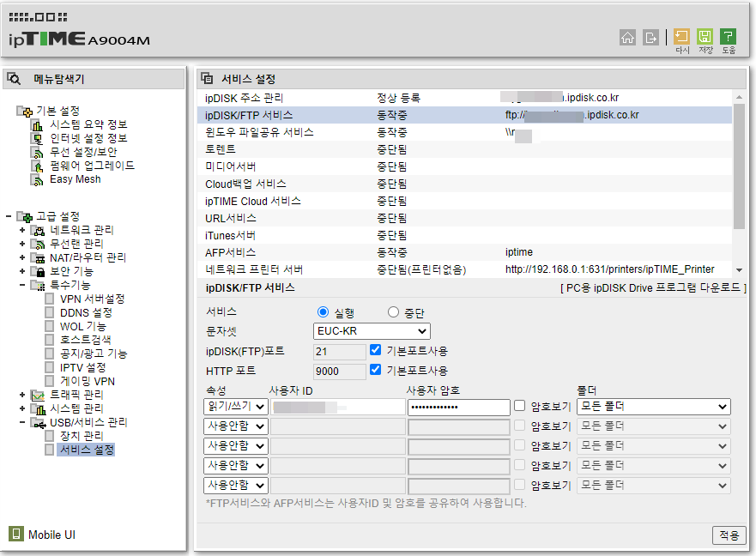
Task: Click the ipDISK(FTP)포트 field showing 21
Action: [x=340, y=352]
